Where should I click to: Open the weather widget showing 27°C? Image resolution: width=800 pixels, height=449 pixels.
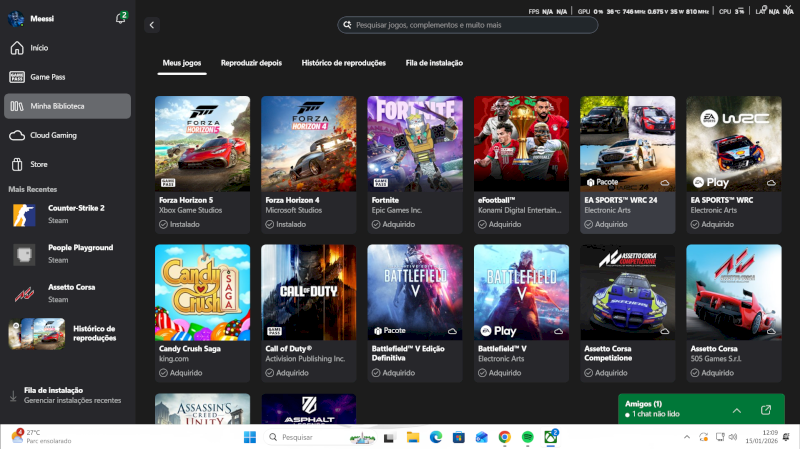click(42, 437)
